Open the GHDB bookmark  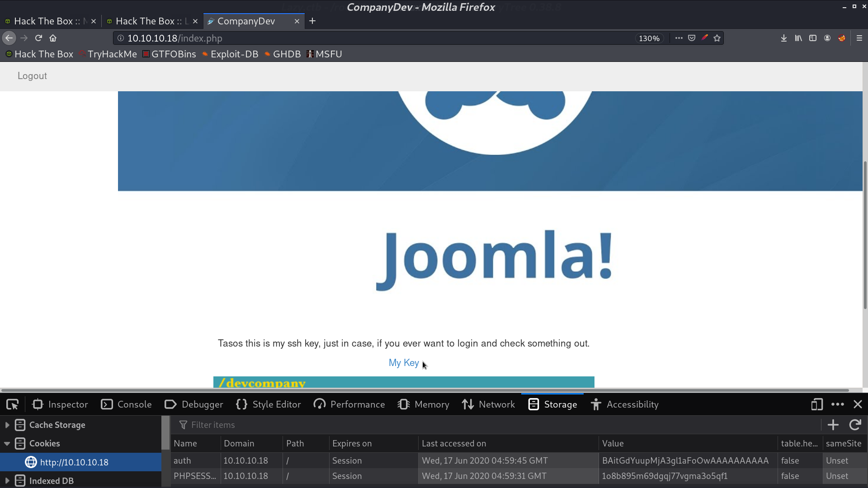click(x=283, y=54)
